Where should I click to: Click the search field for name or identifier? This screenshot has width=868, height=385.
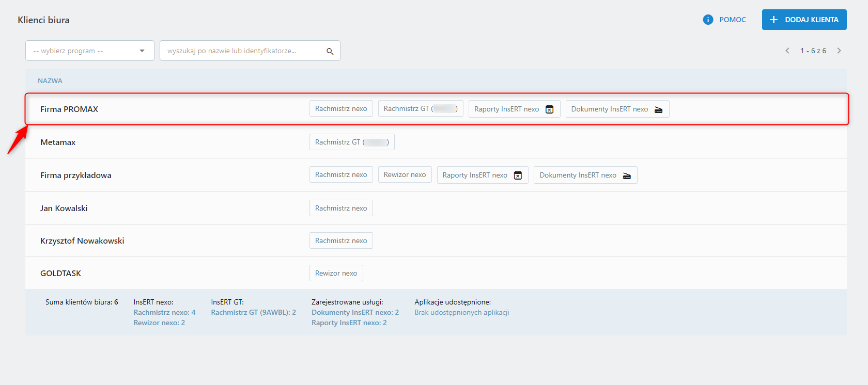click(x=250, y=51)
